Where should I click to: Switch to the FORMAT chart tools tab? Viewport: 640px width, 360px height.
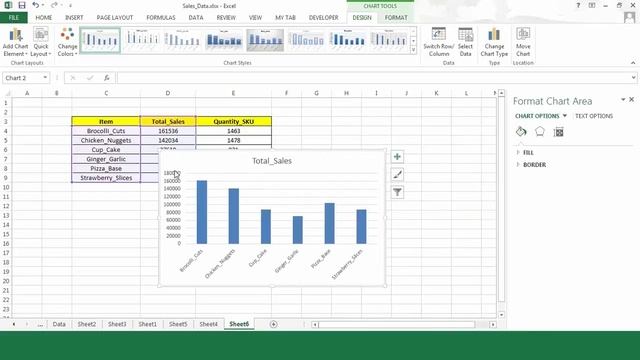click(396, 18)
